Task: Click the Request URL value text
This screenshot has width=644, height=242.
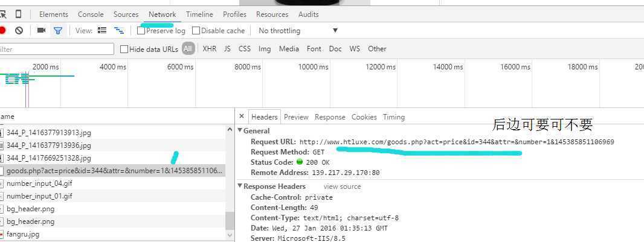Action: [x=457, y=142]
